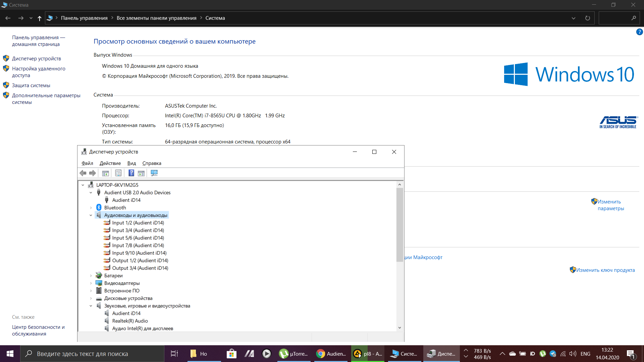Viewport: 644px width, 362px height.
Task: Select Input 7/8 (Audient iD14)
Action: (138, 245)
